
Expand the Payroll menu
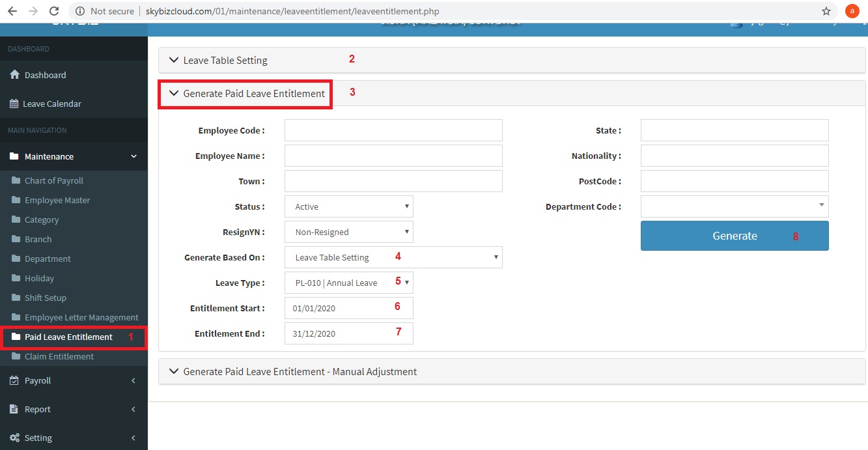[x=38, y=380]
